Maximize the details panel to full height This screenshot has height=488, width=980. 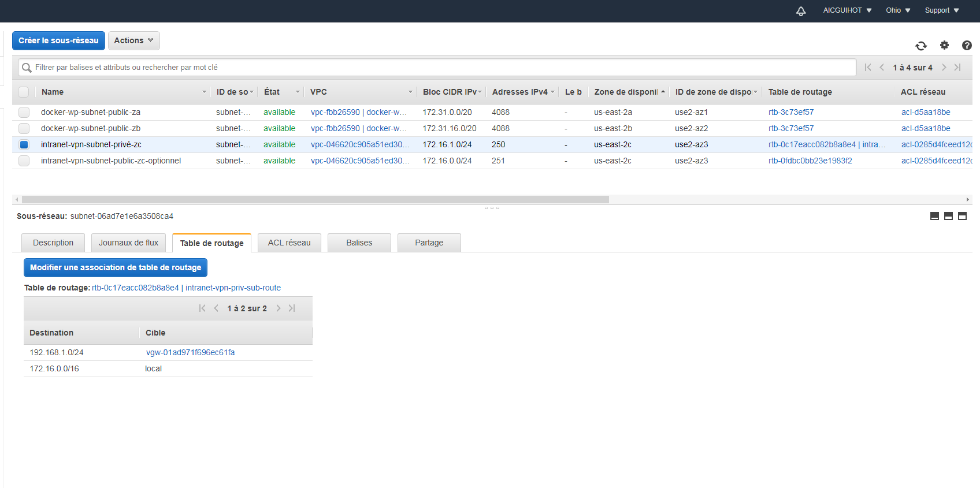click(x=962, y=216)
